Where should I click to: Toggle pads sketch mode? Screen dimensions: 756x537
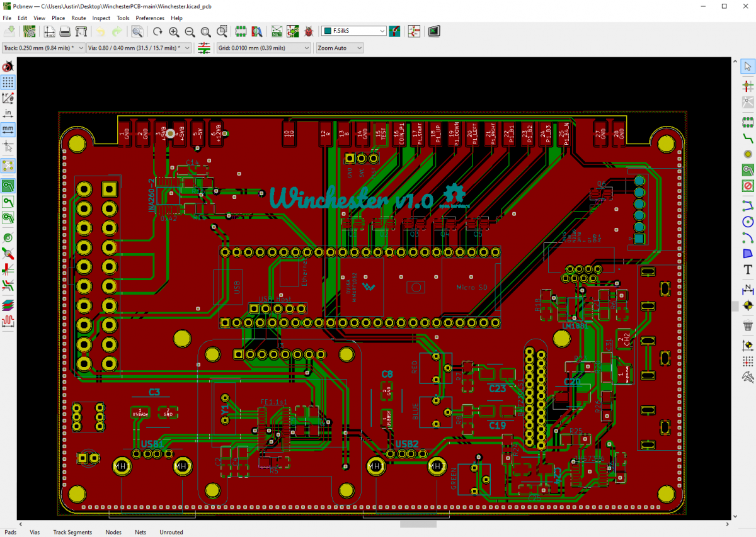tap(8, 238)
